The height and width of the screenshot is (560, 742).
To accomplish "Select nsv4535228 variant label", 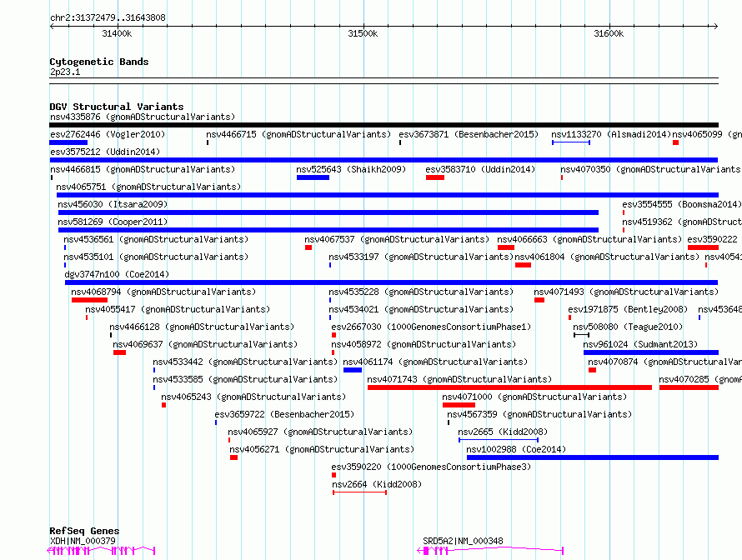I will pos(421,292).
